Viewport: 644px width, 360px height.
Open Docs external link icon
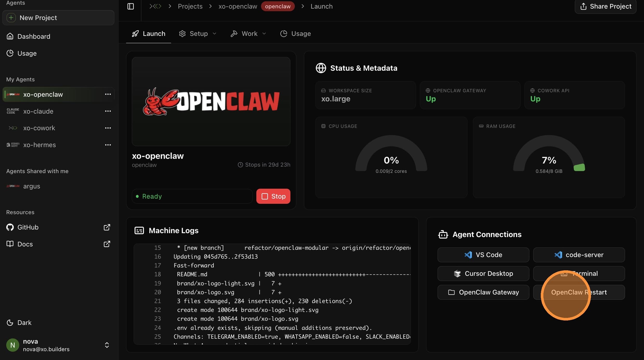pos(107,244)
